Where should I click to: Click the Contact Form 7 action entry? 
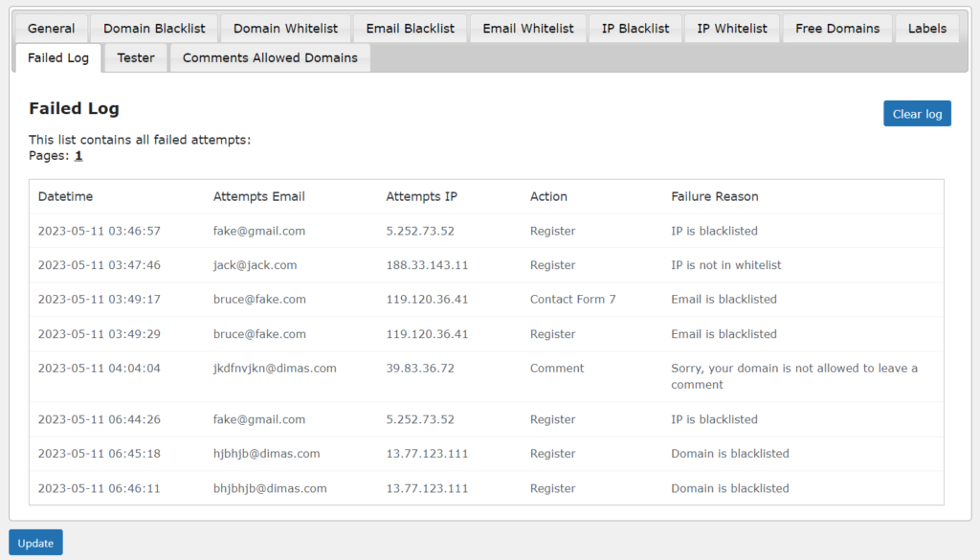(x=572, y=299)
